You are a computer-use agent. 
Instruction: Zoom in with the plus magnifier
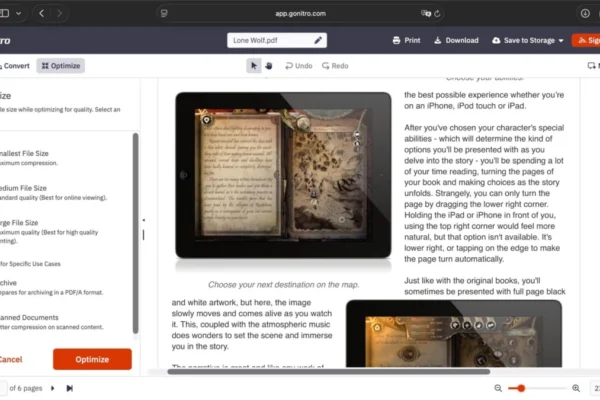576,388
